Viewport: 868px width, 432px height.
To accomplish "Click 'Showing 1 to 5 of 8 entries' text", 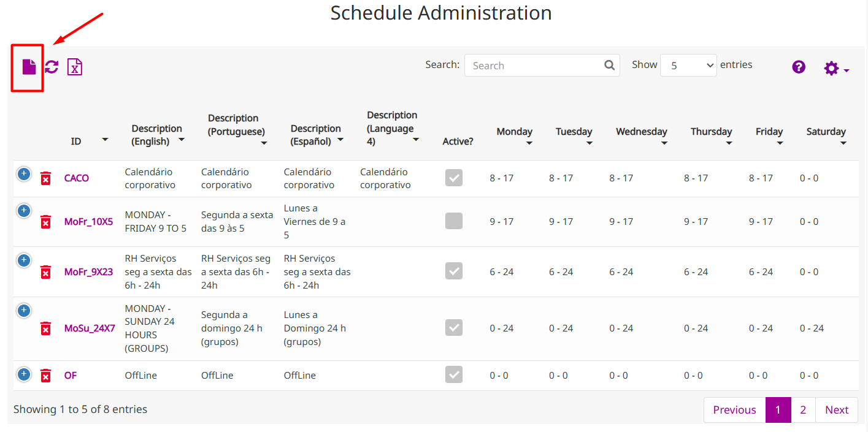I will coord(80,409).
